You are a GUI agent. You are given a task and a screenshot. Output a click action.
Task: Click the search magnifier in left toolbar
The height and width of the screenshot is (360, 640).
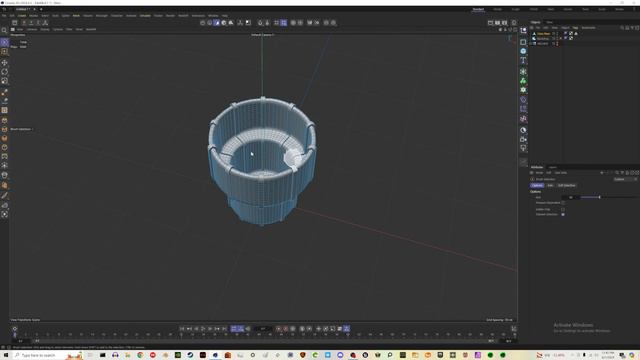click(x=4, y=30)
